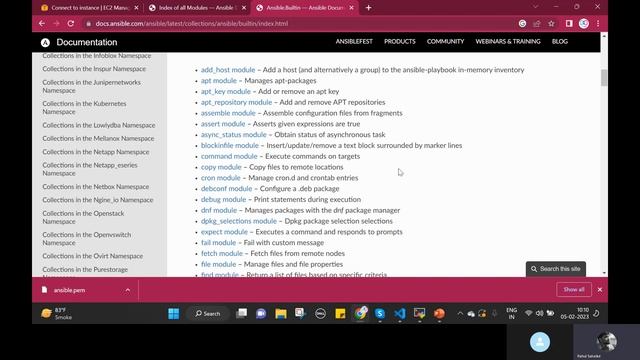Open the ansible.pem downloaded file
This screenshot has width=640, height=360.
[x=69, y=290]
